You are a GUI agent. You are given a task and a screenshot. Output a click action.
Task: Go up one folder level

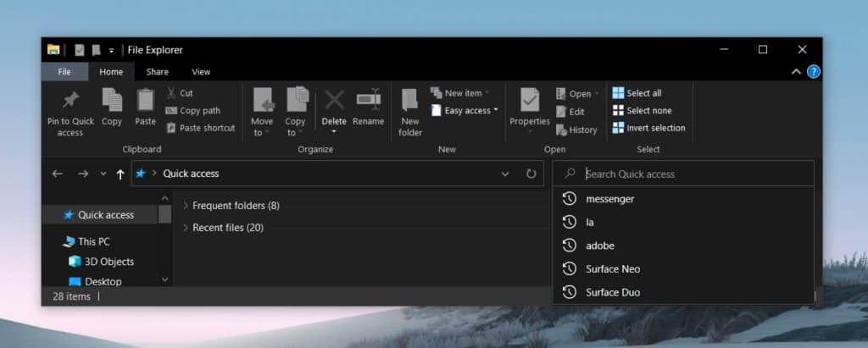click(x=120, y=174)
